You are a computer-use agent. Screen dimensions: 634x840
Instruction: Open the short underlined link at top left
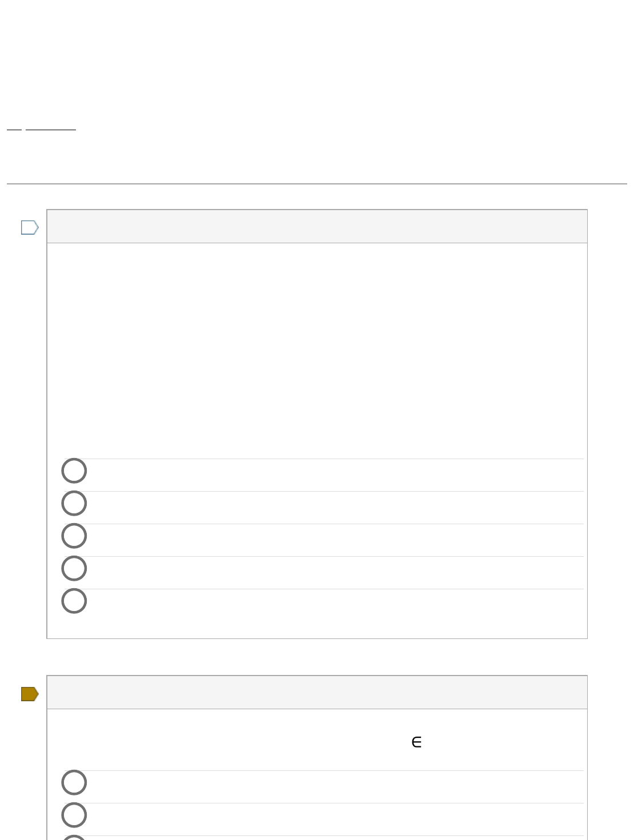pyautogui.click(x=14, y=129)
